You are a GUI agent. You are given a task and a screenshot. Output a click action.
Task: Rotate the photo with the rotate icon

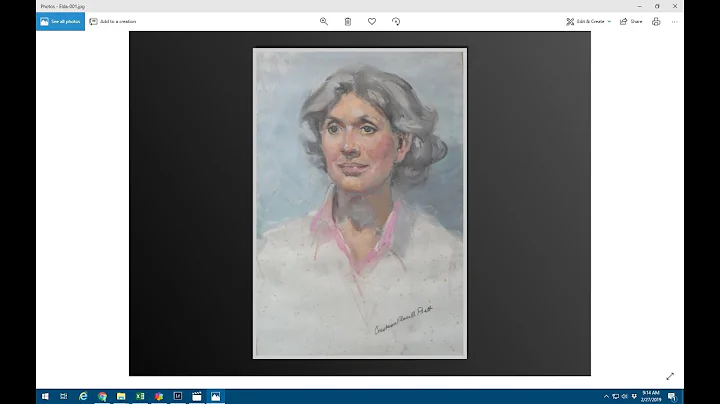tap(396, 22)
